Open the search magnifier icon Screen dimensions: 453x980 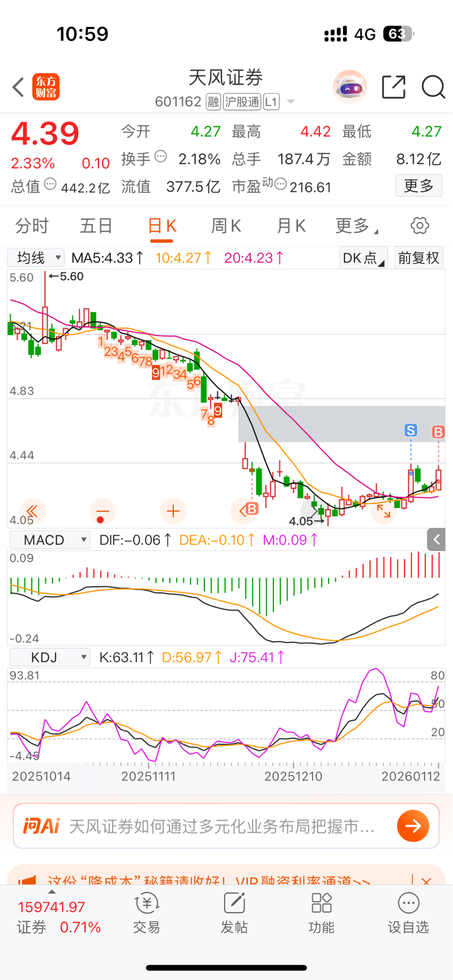tap(433, 87)
